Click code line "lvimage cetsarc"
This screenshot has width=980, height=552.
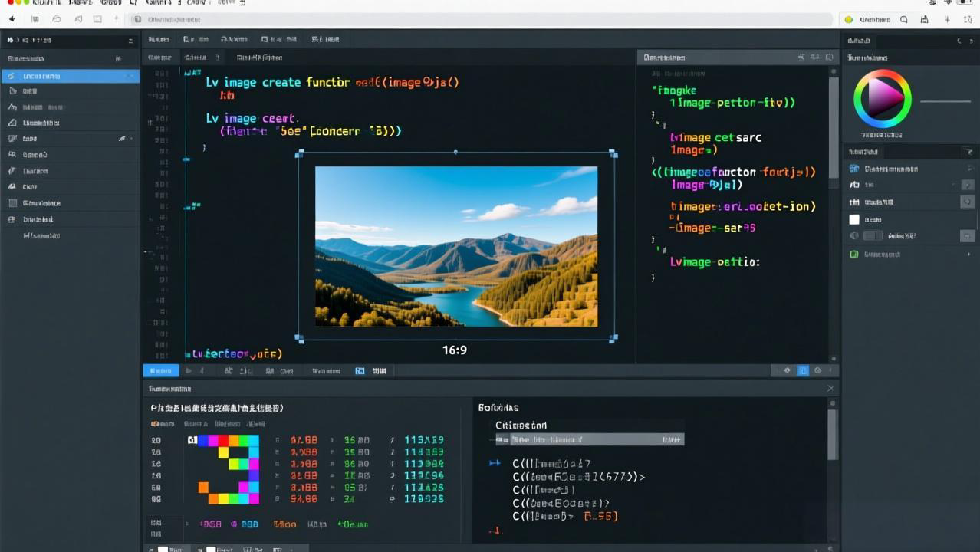[715, 138]
